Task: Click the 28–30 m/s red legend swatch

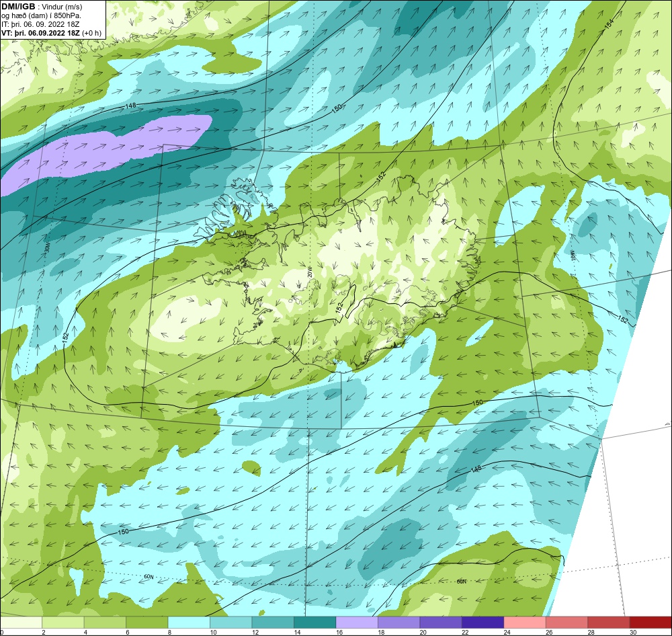Action: pos(609,623)
